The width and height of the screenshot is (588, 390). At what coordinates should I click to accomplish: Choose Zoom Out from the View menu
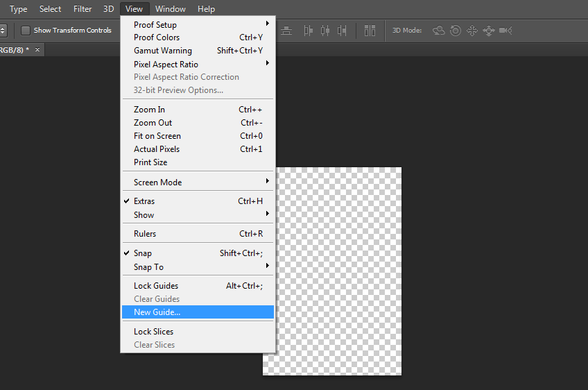pos(198,123)
